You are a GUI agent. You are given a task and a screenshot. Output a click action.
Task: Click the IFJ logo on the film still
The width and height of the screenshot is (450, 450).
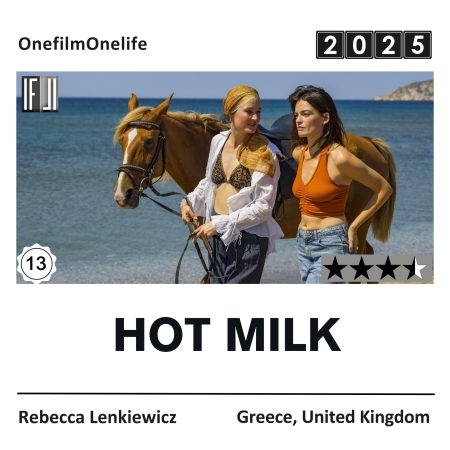40,94
